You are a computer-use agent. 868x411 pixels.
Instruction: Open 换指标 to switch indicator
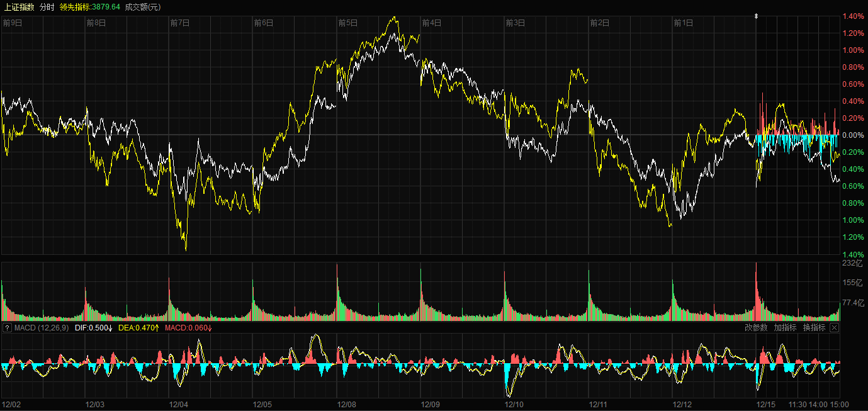pyautogui.click(x=814, y=327)
